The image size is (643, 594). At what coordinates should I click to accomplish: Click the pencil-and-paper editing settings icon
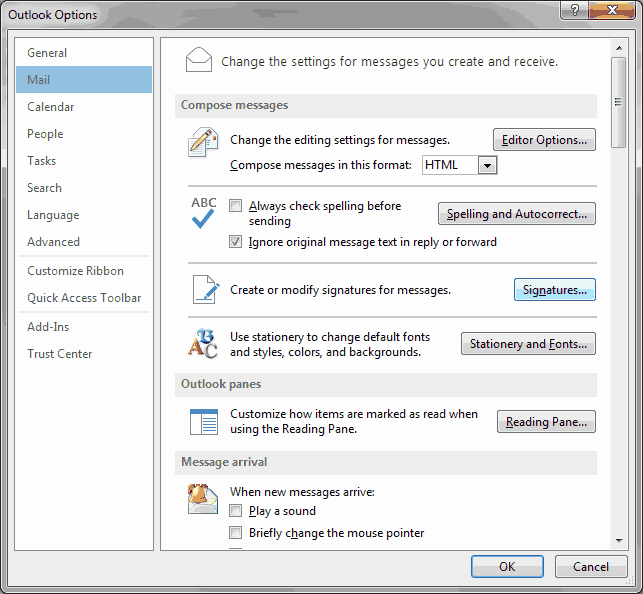203,143
